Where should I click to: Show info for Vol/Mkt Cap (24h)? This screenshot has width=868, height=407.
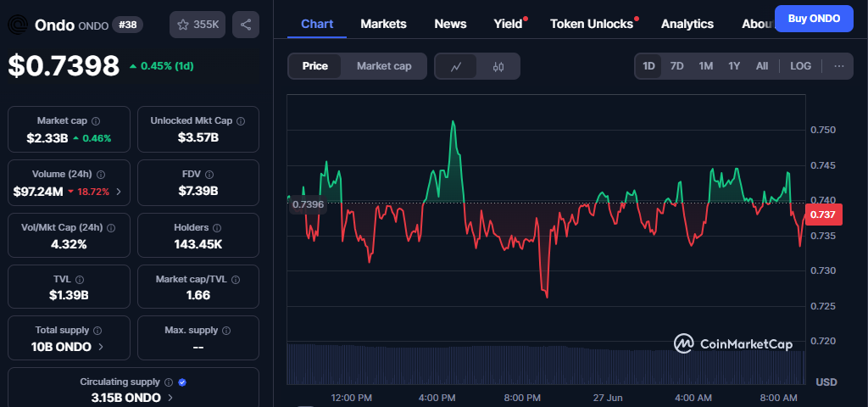pyautogui.click(x=111, y=227)
